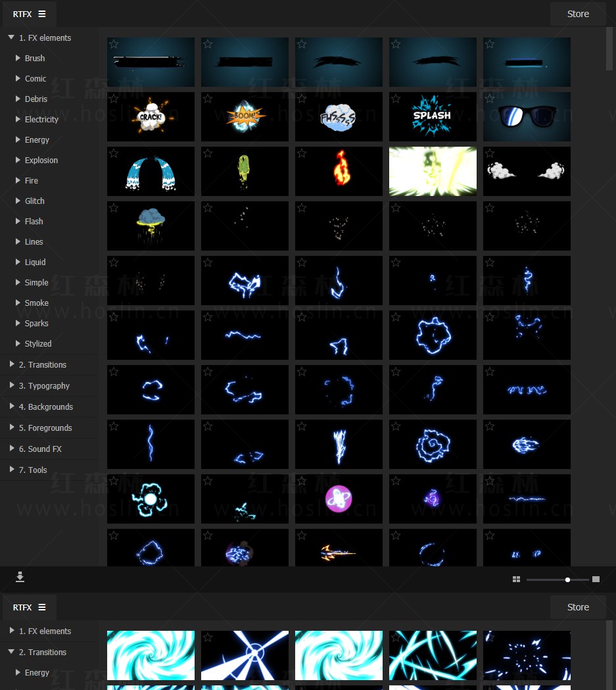Viewport: 616px width, 690px height.
Task: Switch to large thumbnail view icon
Action: (596, 579)
